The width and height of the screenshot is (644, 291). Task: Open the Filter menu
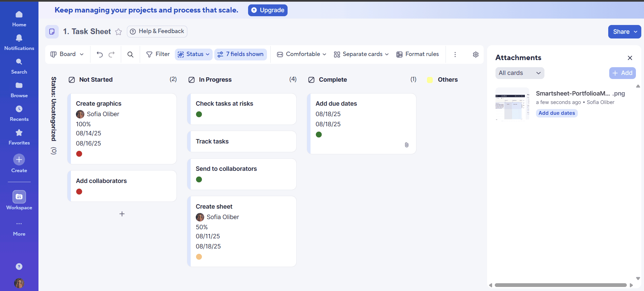(x=158, y=54)
